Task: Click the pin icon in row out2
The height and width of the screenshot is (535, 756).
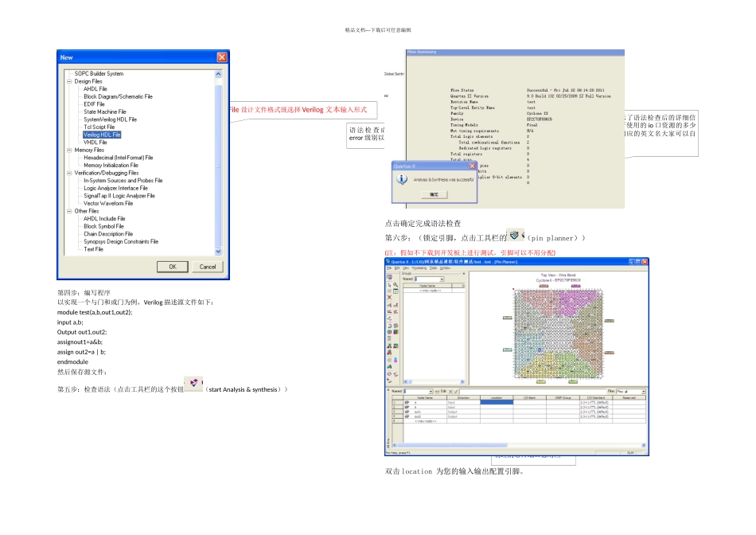Action: point(407,416)
